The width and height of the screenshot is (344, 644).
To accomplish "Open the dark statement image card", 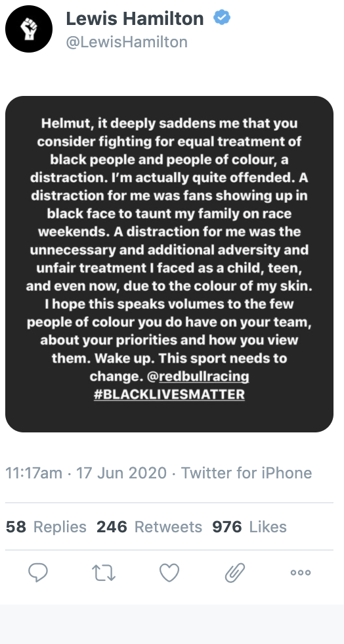I will tap(169, 264).
